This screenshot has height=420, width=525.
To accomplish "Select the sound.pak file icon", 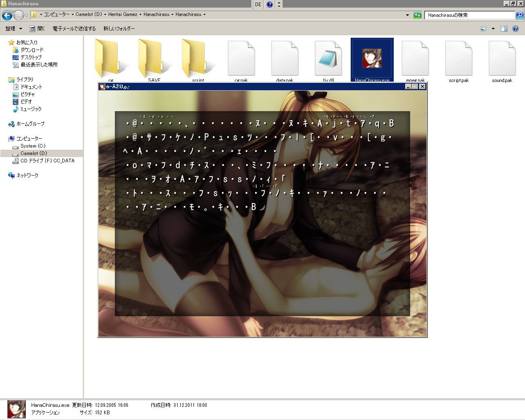I will coord(502,58).
